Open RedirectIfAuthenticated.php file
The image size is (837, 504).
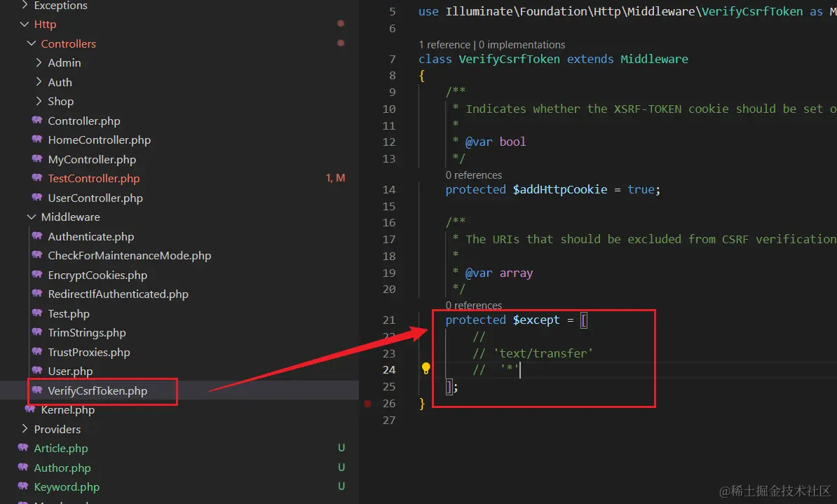[x=118, y=294]
